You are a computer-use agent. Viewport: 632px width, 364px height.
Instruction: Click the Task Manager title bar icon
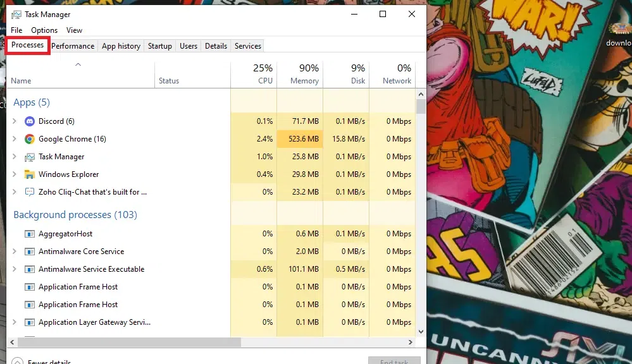tap(16, 15)
